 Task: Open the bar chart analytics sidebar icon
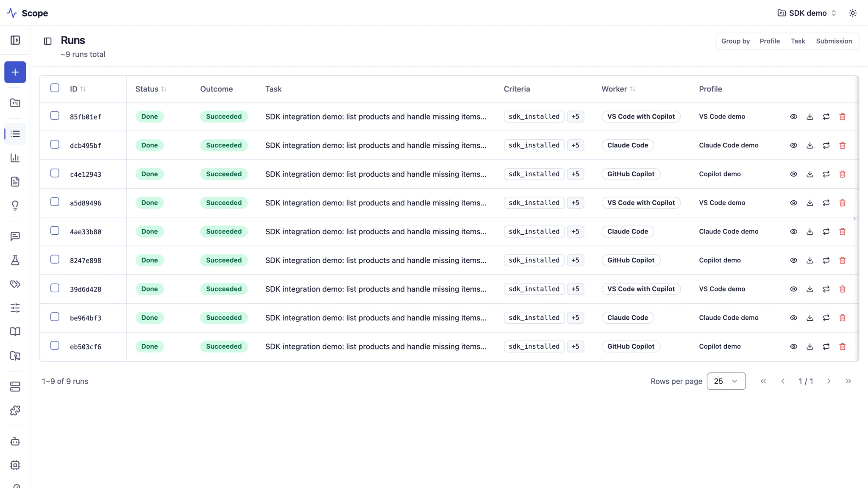coord(15,158)
